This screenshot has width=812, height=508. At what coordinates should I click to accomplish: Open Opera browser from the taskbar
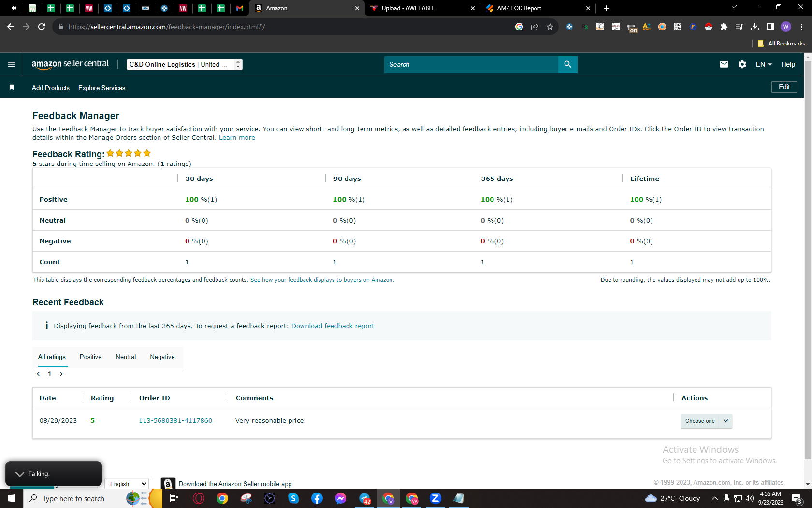tap(199, 498)
